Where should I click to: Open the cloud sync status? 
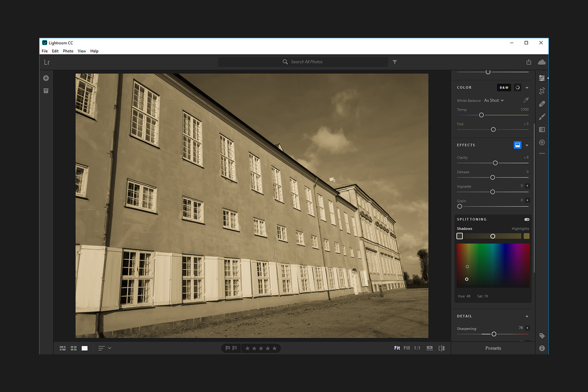click(x=542, y=62)
